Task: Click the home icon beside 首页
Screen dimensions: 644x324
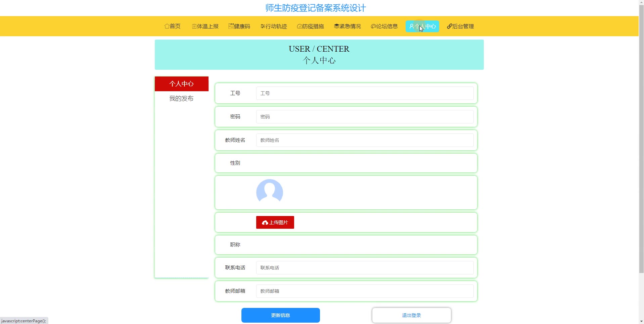Action: tap(167, 26)
